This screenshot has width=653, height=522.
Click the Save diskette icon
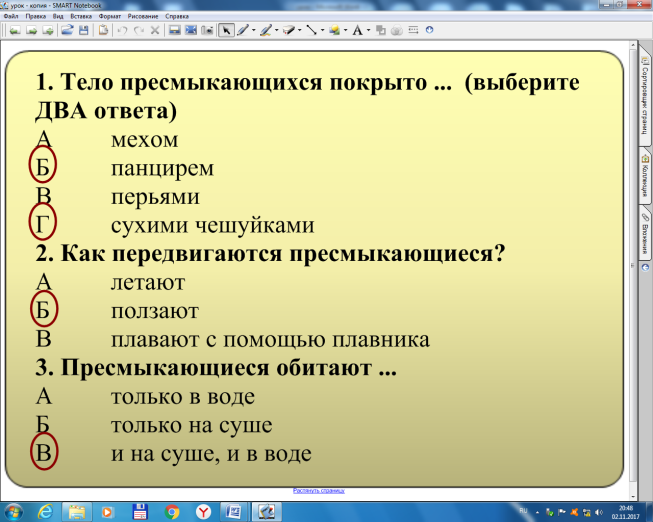83,30
